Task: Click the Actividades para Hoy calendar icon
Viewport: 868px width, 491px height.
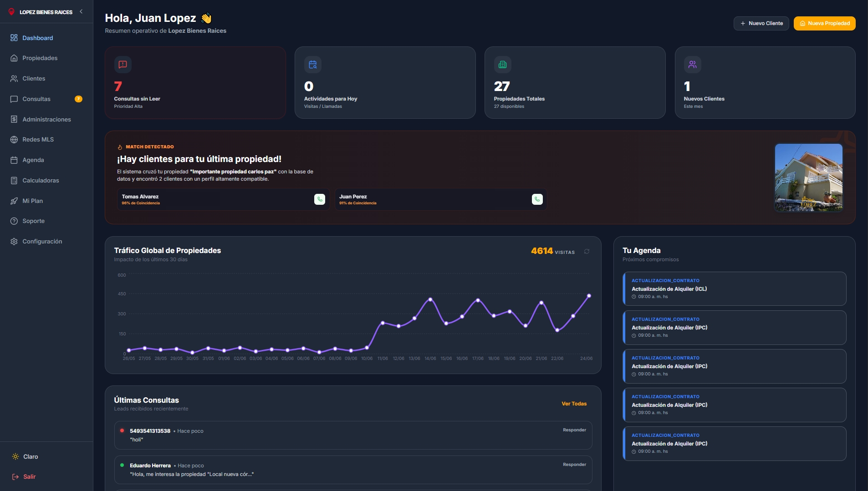Action: [313, 65]
